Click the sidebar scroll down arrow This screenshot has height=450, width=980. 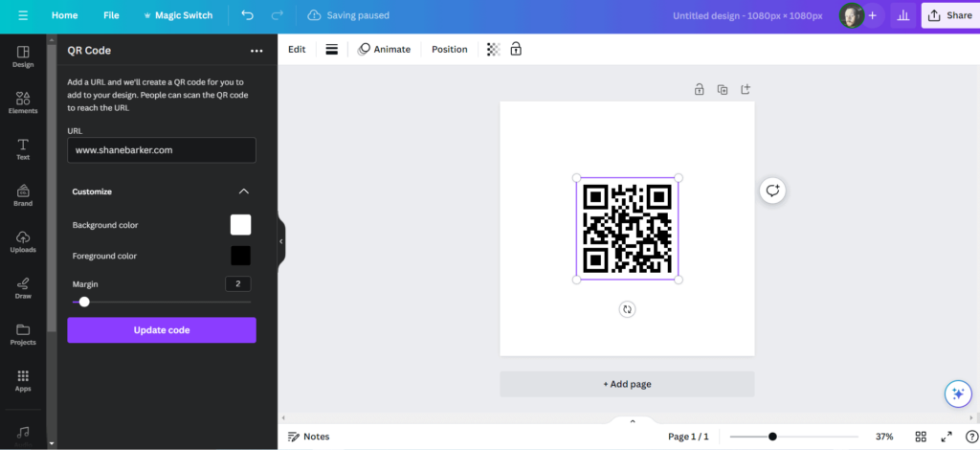pos(52,443)
